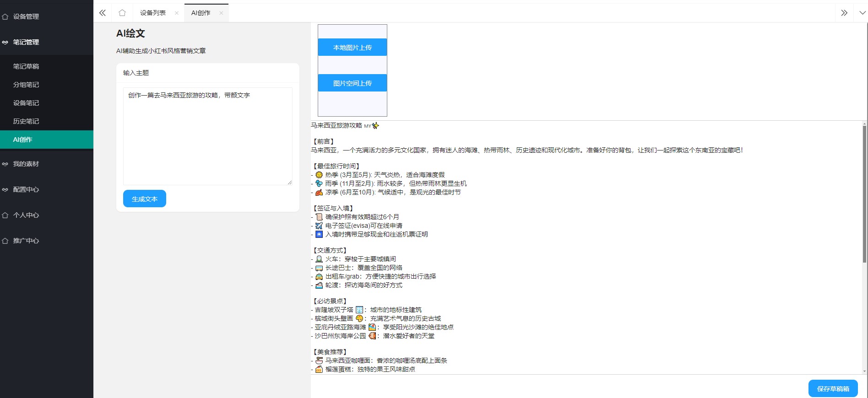Image resolution: width=868 pixels, height=398 pixels.
Task: Click the home icon in tab bar
Action: (x=122, y=13)
